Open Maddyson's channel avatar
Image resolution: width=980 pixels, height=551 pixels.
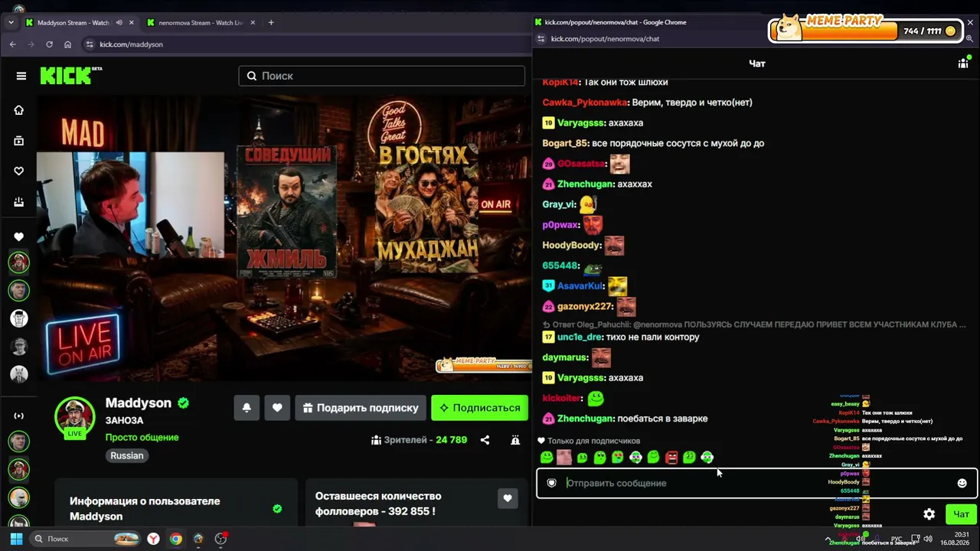pos(74,417)
